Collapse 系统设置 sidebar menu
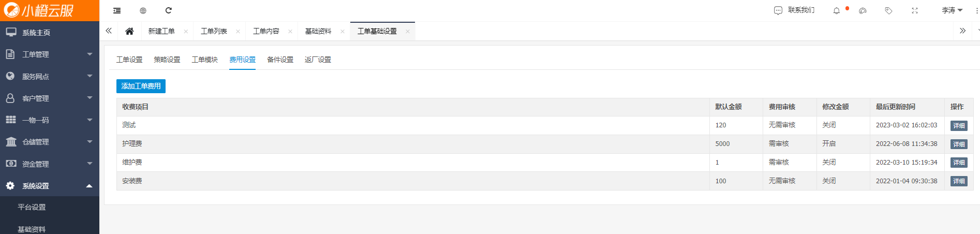 [50, 186]
